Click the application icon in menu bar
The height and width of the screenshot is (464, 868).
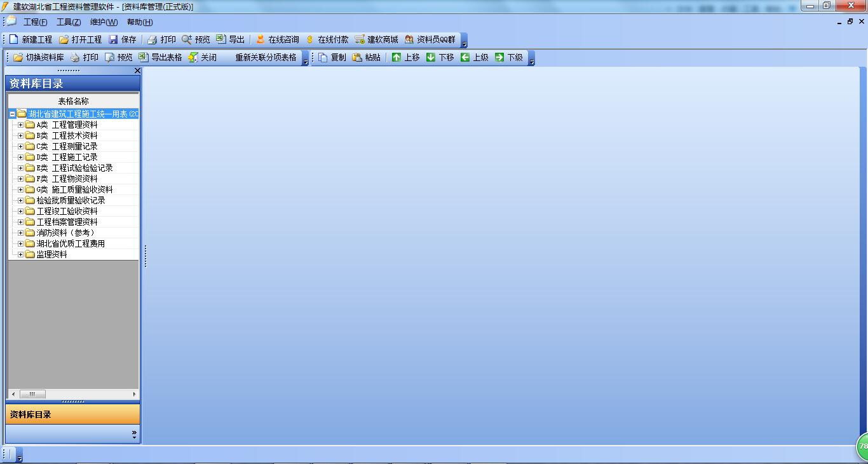[11, 22]
